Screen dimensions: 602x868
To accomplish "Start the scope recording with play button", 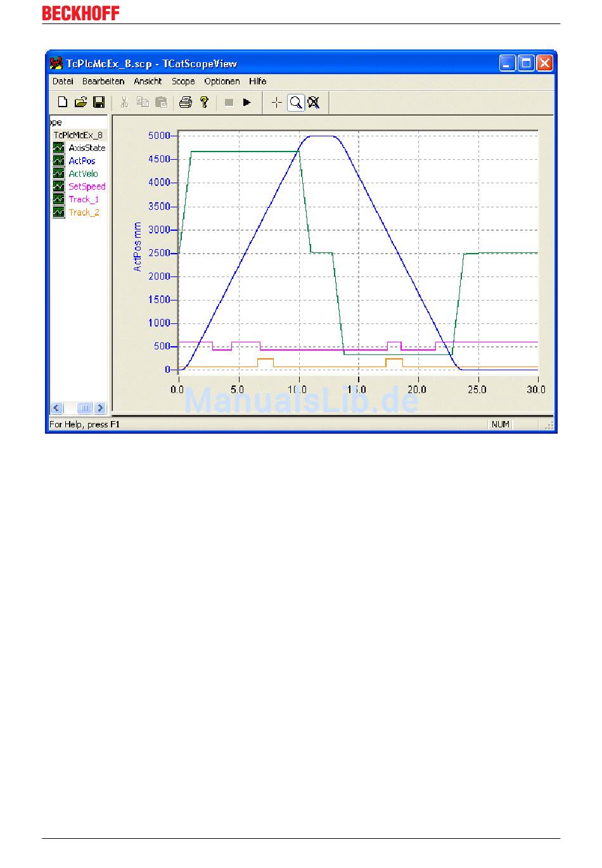I will point(247,102).
